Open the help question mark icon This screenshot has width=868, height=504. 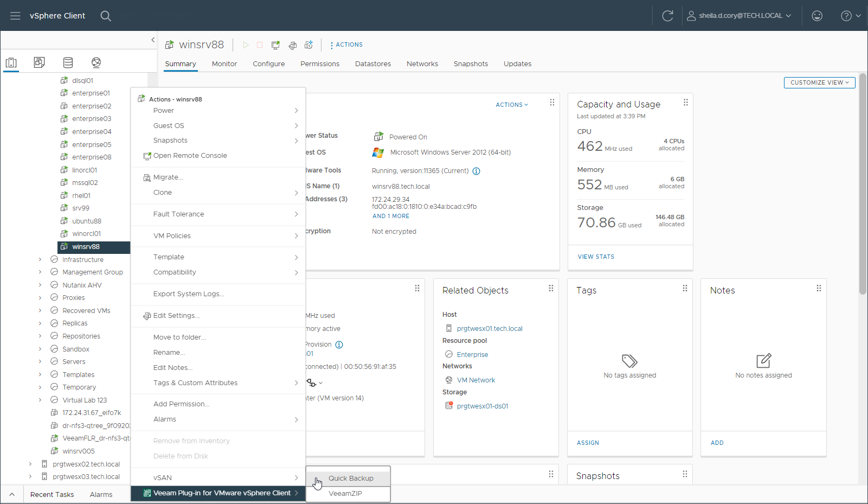tap(846, 15)
